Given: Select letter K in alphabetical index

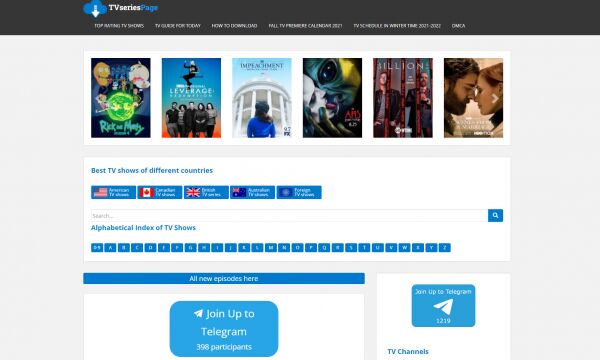Looking at the screenshot, I should pos(244,248).
